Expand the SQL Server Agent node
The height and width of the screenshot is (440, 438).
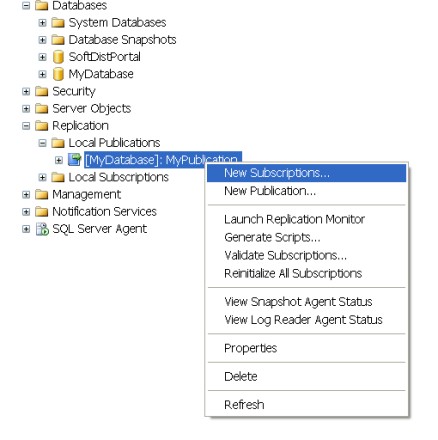coord(26,229)
